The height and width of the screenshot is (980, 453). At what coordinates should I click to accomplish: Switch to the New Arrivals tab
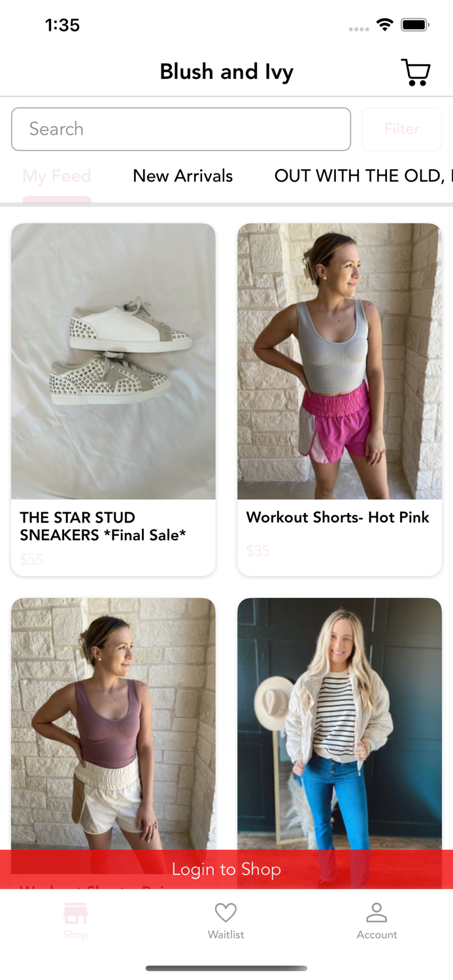[182, 176]
